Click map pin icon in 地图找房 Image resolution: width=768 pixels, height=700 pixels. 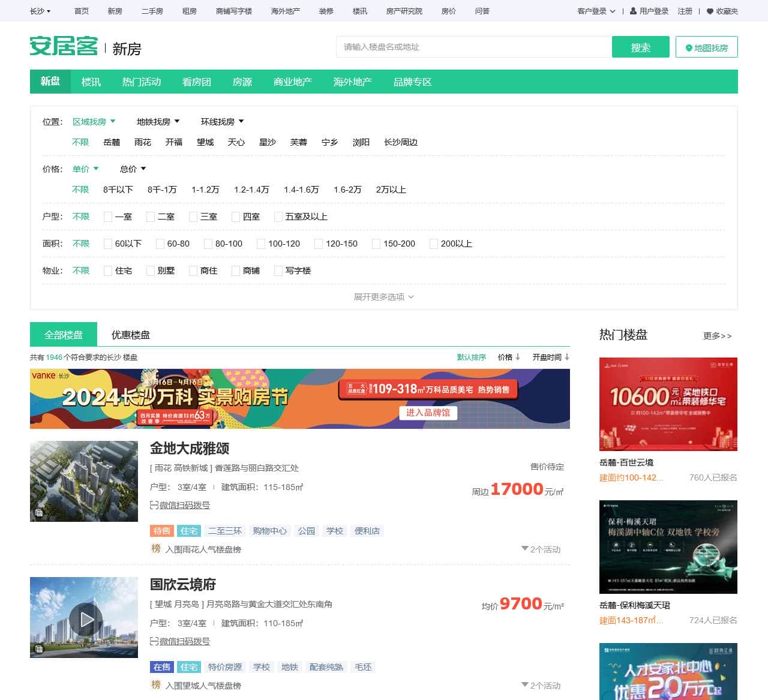(x=689, y=48)
